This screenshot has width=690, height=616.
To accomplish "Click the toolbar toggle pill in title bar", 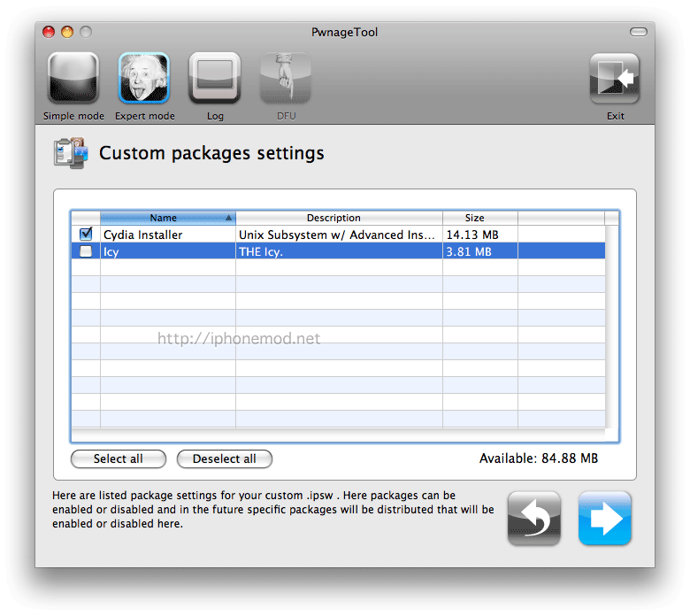I will coord(638,32).
